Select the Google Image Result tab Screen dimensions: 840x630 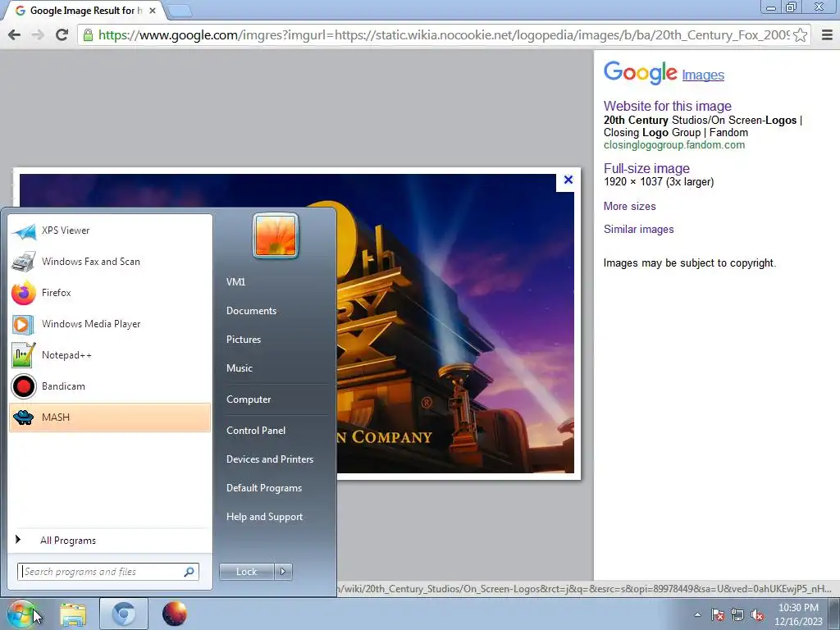(x=84, y=10)
